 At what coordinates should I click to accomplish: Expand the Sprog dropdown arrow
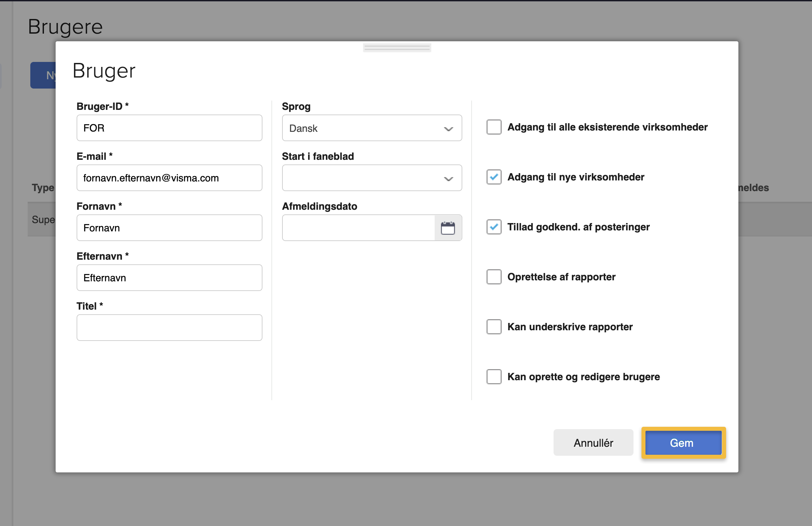[x=448, y=128]
